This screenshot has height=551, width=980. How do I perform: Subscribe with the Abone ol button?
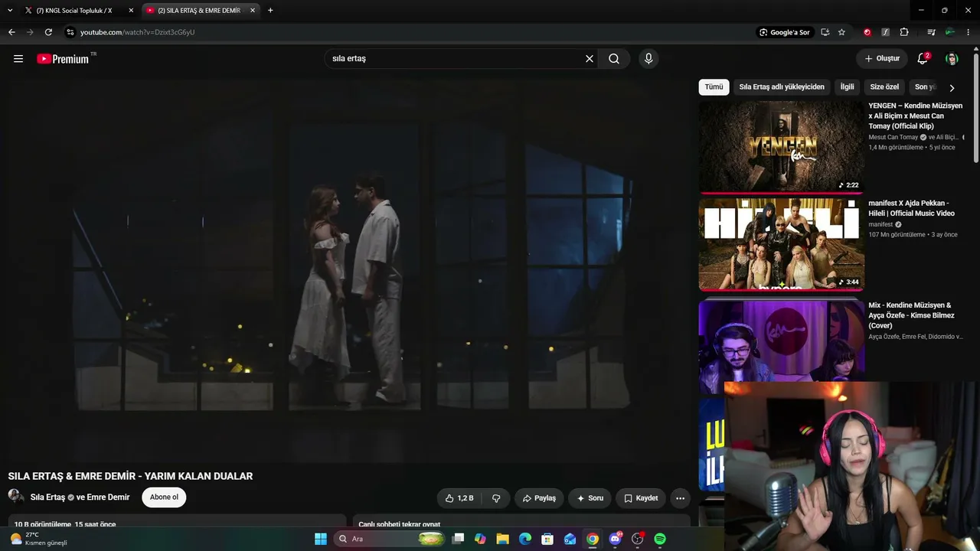pyautogui.click(x=164, y=497)
